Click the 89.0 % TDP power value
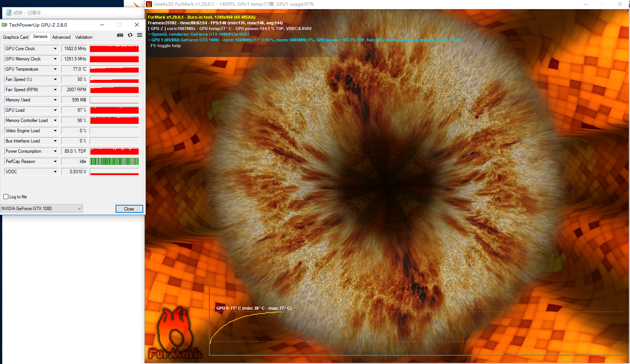This screenshot has width=630, height=364. (74, 151)
